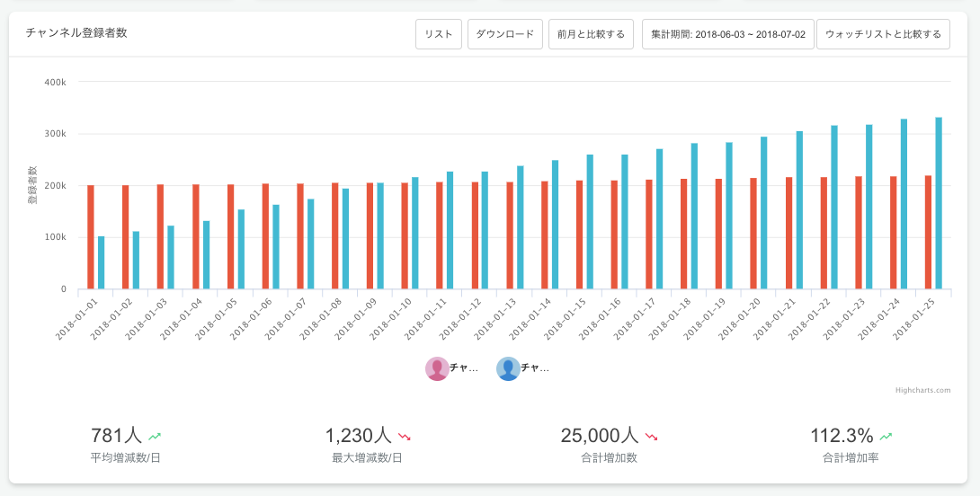980x496 pixels.
Task: Select the blue bar for 2018-01-01
Action: (x=102, y=262)
